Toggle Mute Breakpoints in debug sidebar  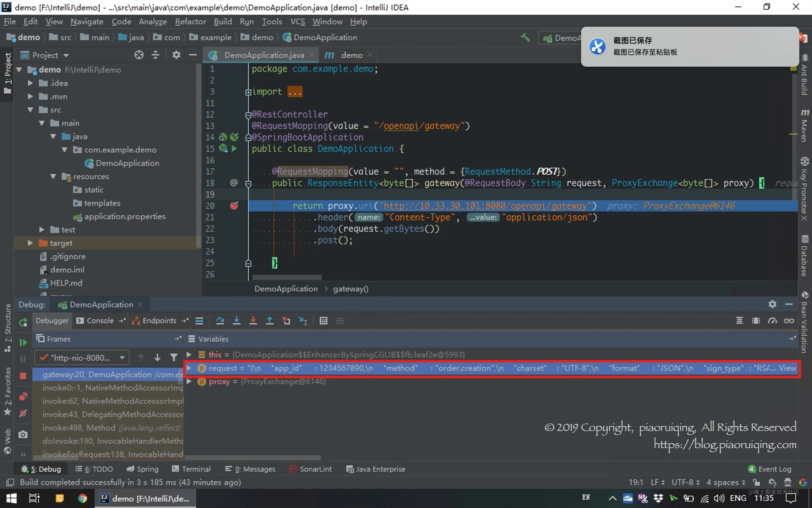pos(23,413)
